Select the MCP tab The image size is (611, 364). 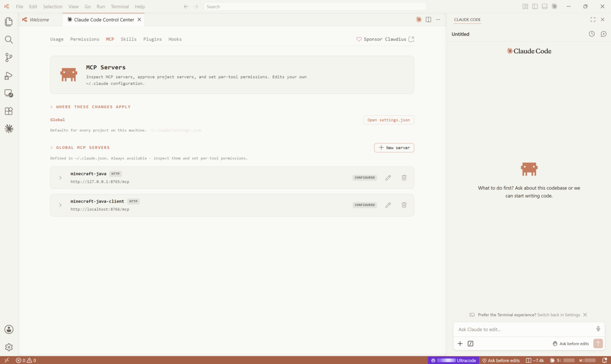pos(110,39)
